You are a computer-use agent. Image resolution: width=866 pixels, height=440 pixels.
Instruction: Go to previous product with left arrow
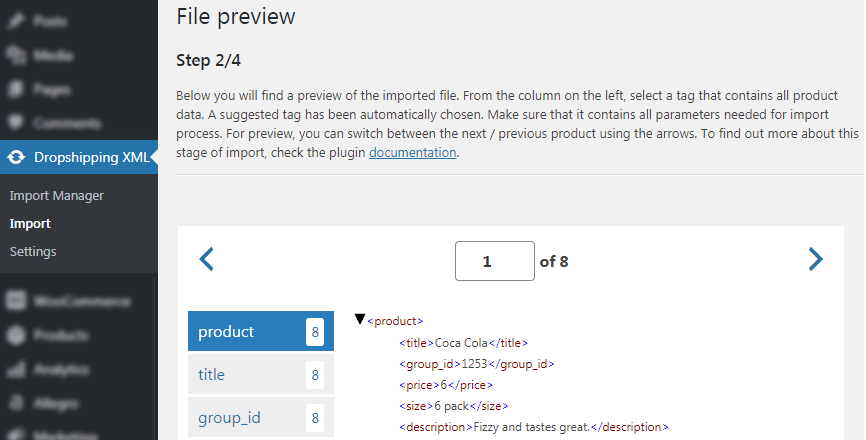206,259
